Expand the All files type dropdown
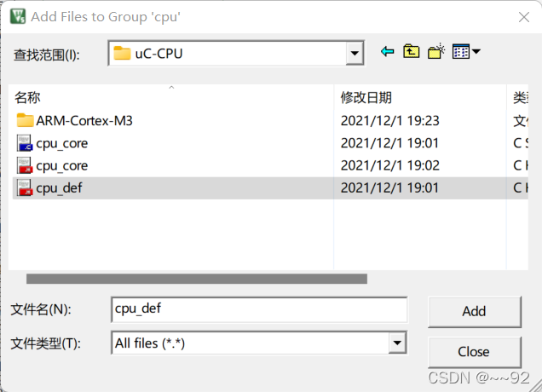The image size is (542, 392). point(397,343)
